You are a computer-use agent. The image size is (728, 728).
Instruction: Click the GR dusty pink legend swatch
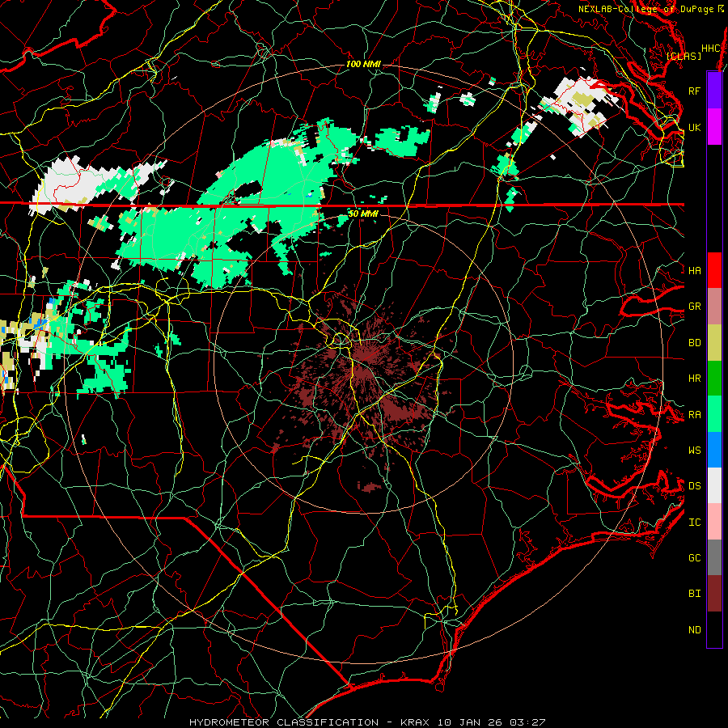pos(714,307)
